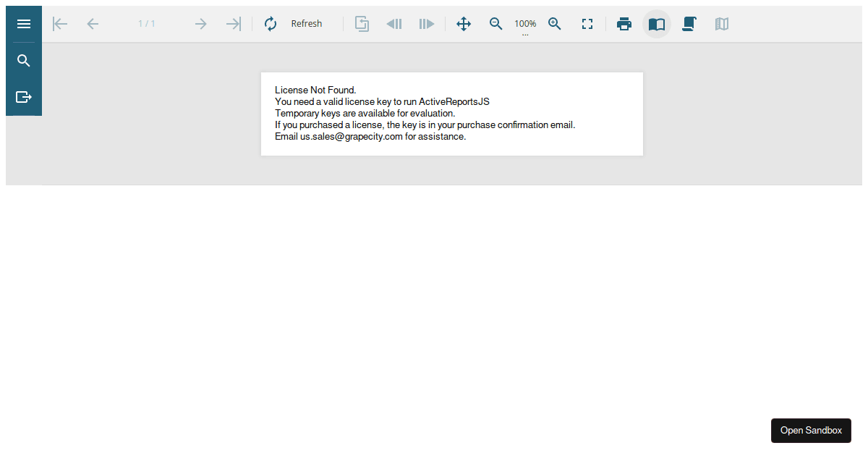Screen dimensions: 868x456
Task: Step back in report history
Action: tap(394, 24)
